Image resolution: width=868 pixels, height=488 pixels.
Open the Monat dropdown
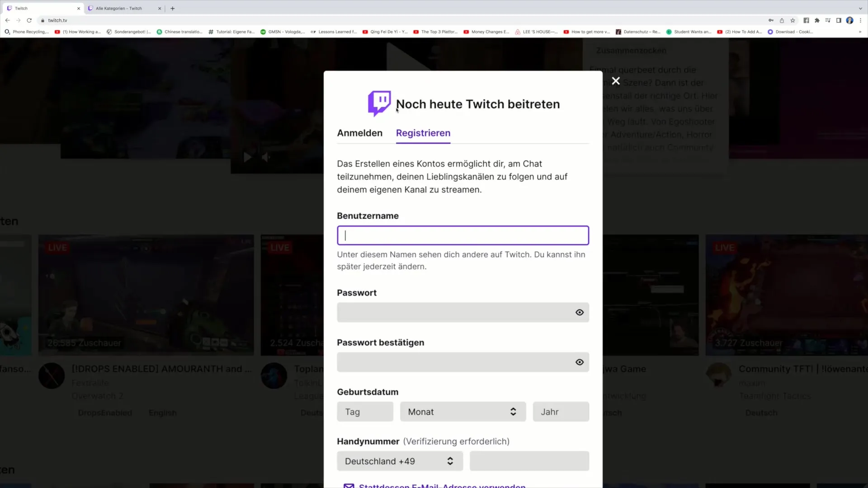(x=463, y=412)
